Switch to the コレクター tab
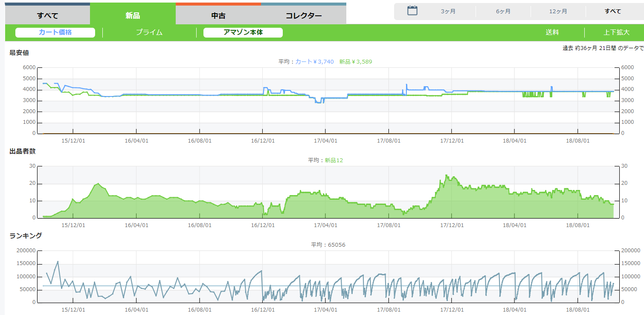Viewport: 644px width, 315px height. point(303,16)
